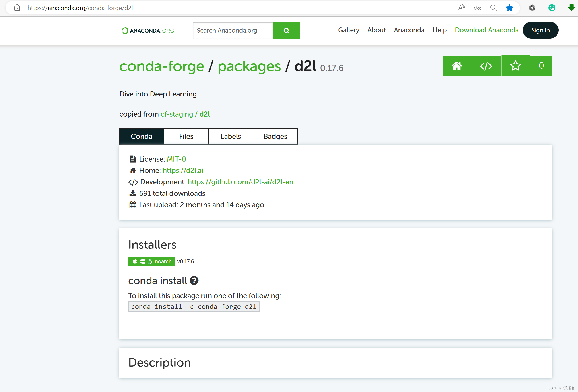Open the Gallery navigation item
The image size is (578, 392).
coord(349,30)
